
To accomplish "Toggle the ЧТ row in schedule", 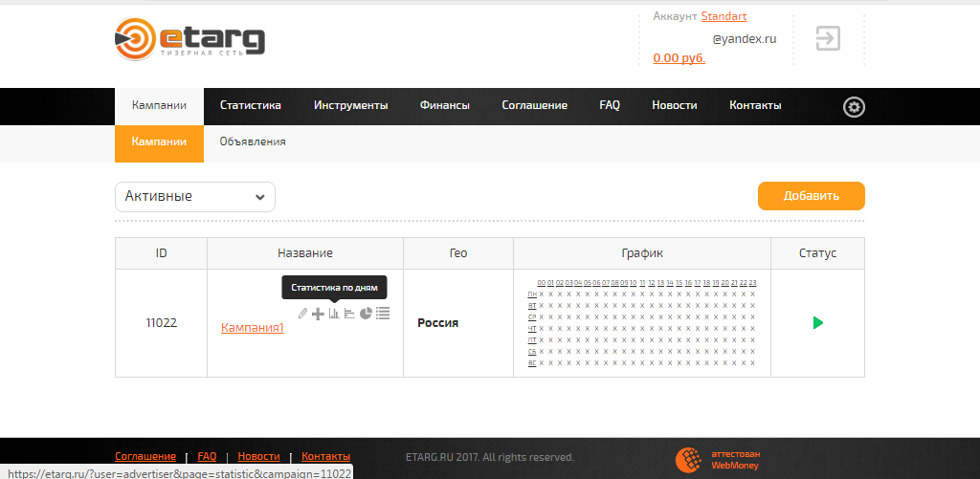I will (532, 329).
